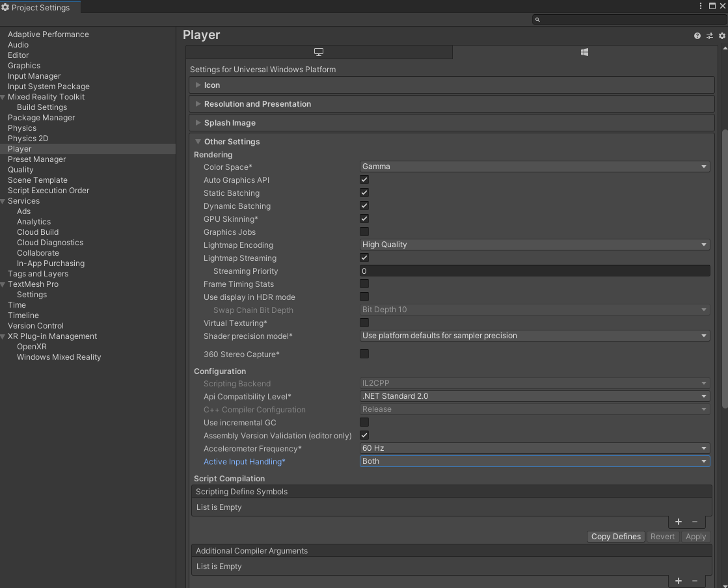728x588 pixels.
Task: Add an Additional Compiler Argument with plus
Action: (679, 581)
